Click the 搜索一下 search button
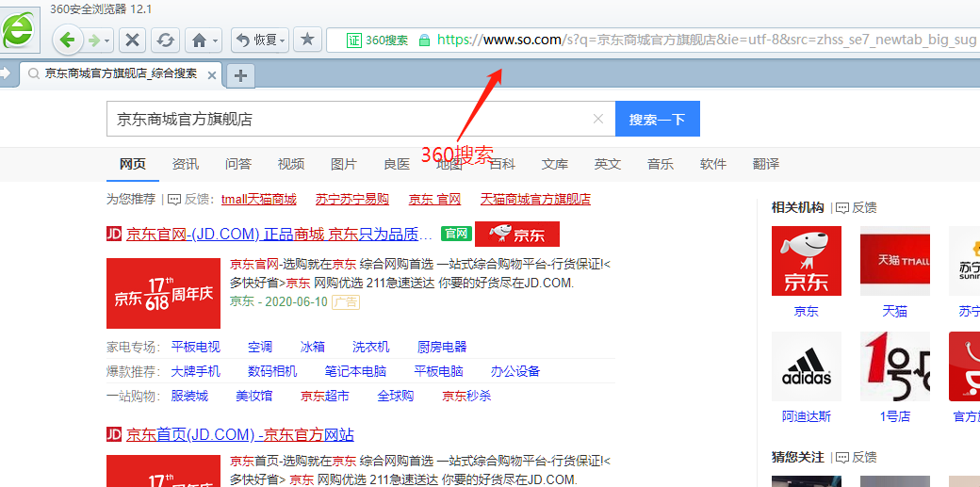This screenshot has width=980, height=487. point(658,119)
